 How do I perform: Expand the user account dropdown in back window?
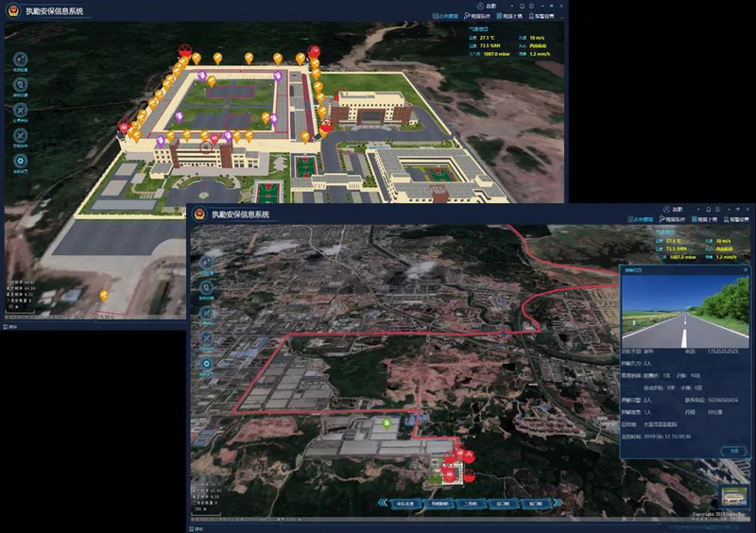click(x=512, y=6)
